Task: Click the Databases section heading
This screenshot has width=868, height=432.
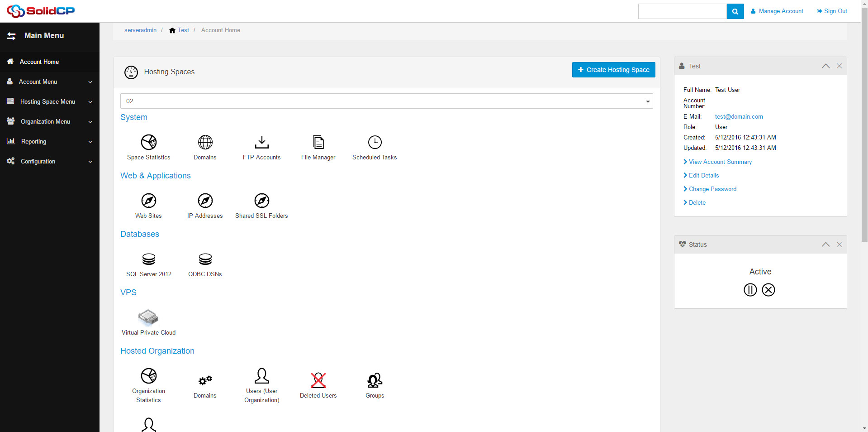Action: tap(140, 234)
